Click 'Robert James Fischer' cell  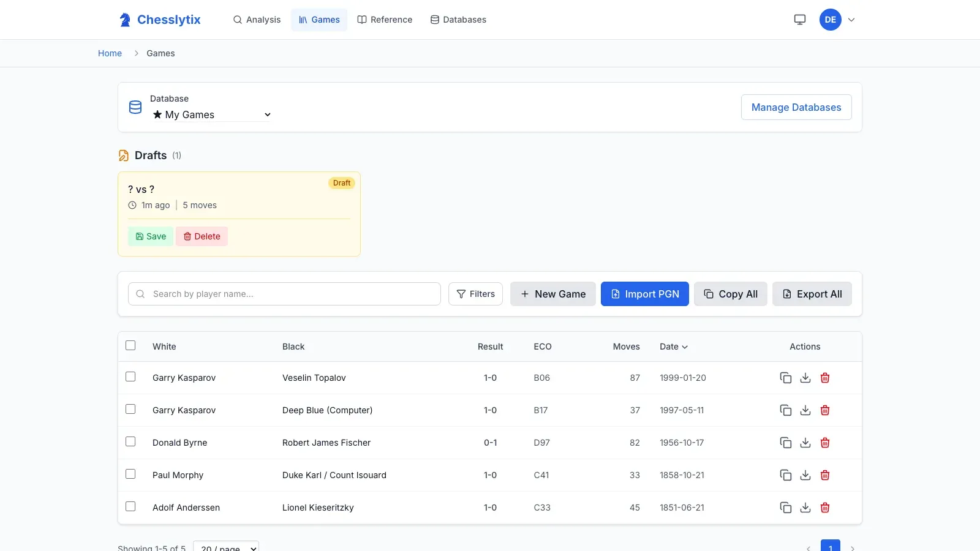(326, 443)
